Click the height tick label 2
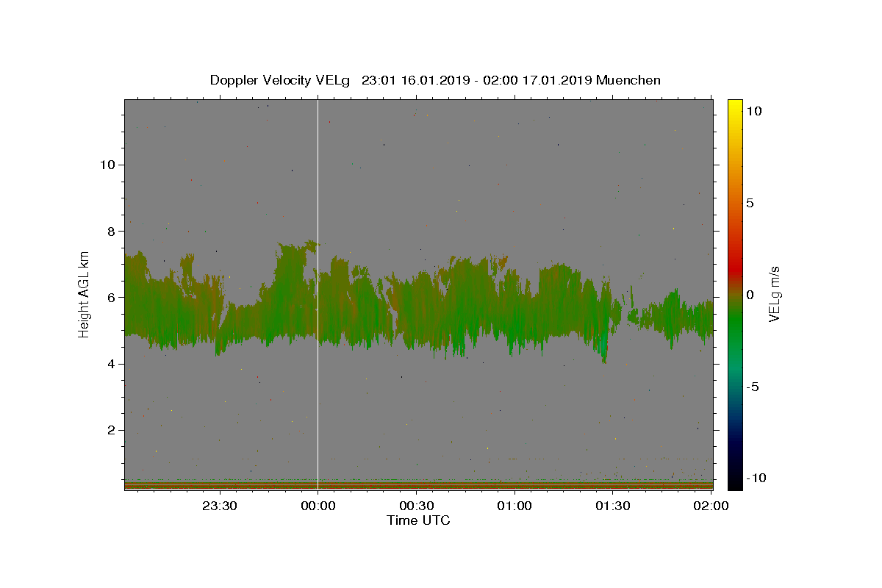882x588 pixels. tap(110, 430)
